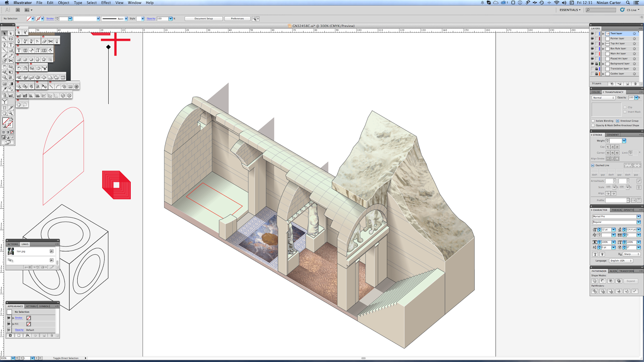Choose the Spiral tool in line tearoff
Viewport: 644px width, 362px height.
click(x=64, y=86)
